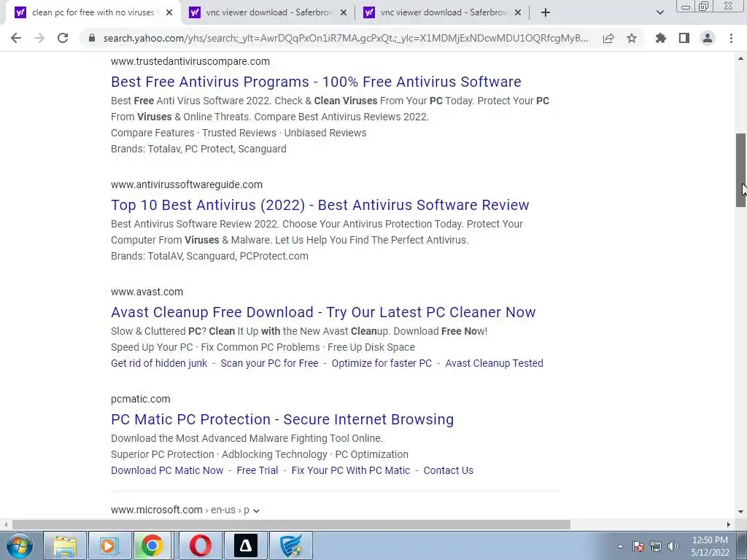
Task: Go back to the previous page
Action: coord(16,38)
